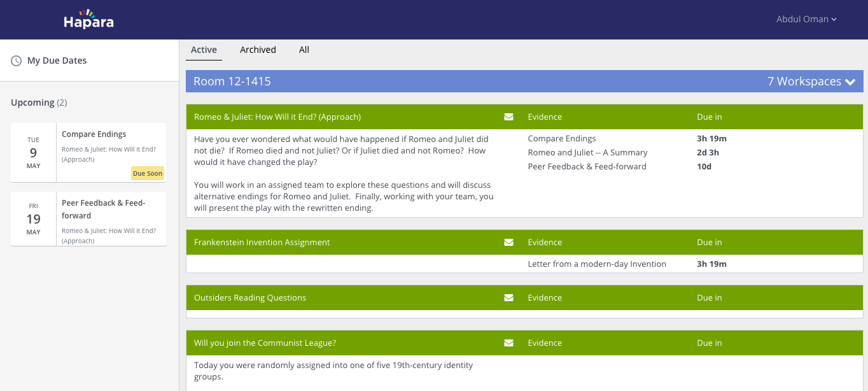Select the Active tab
This screenshot has height=391, width=868.
pyautogui.click(x=204, y=50)
